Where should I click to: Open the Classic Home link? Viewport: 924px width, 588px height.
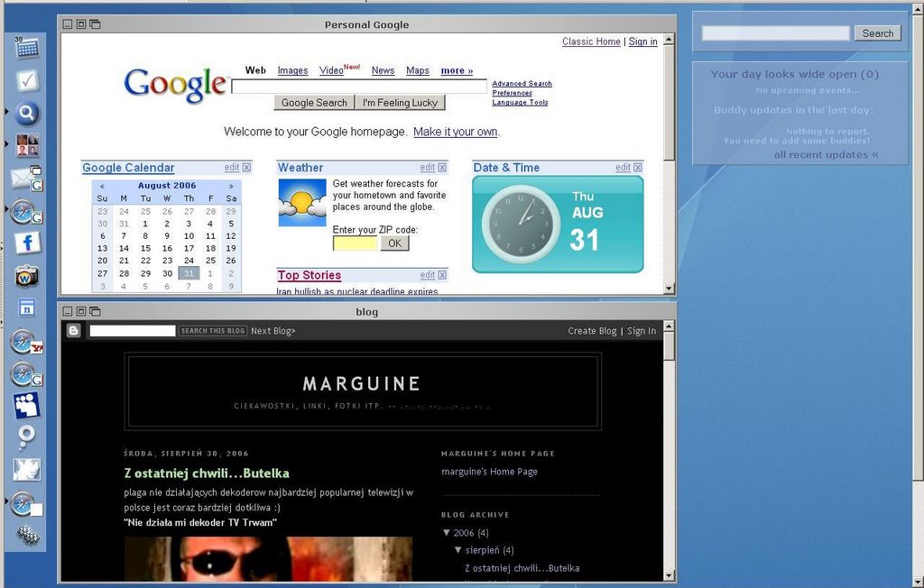pyautogui.click(x=591, y=41)
